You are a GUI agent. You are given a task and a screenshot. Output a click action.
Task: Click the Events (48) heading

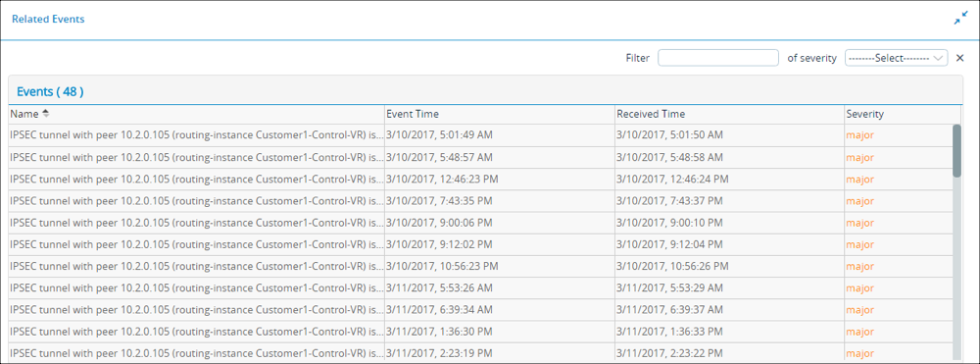(x=50, y=92)
